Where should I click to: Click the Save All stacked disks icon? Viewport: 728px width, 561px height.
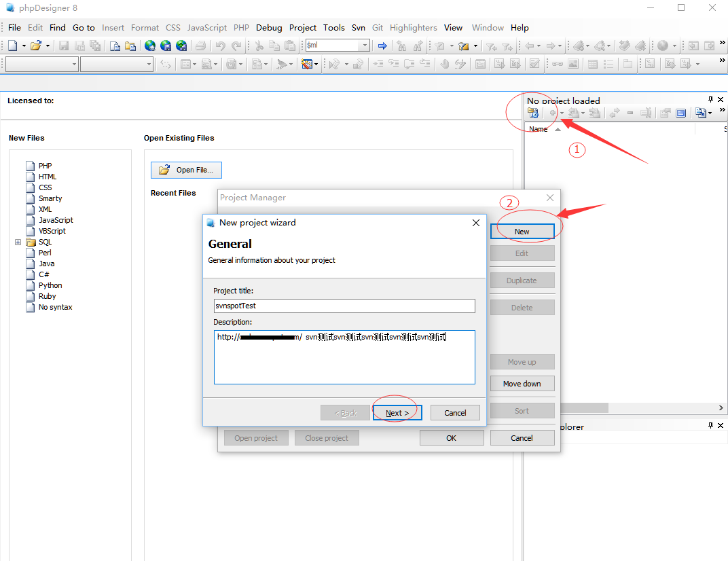(x=95, y=46)
